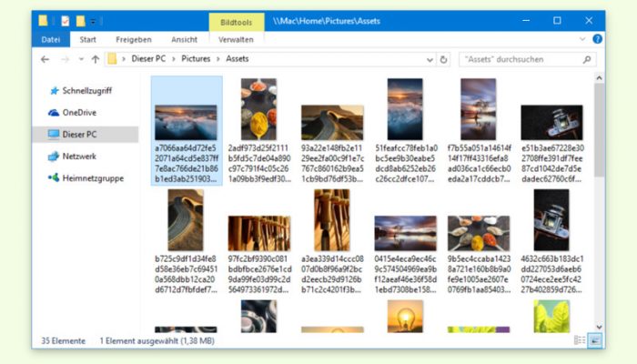Viewport: 637px width, 364px height.
Task: Click the search magnifier icon
Action: (x=587, y=60)
